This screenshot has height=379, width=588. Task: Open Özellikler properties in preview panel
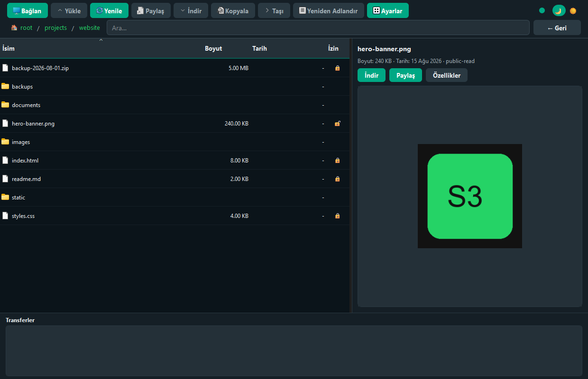447,75
